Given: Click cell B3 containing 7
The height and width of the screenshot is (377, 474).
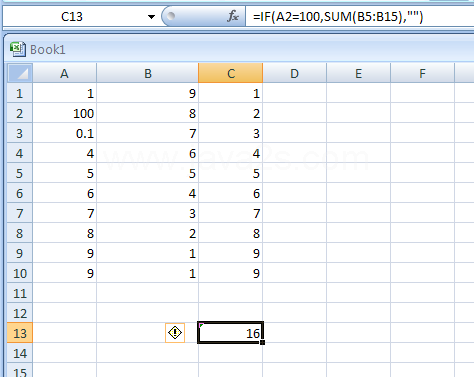Looking at the screenshot, I should click(148, 133).
